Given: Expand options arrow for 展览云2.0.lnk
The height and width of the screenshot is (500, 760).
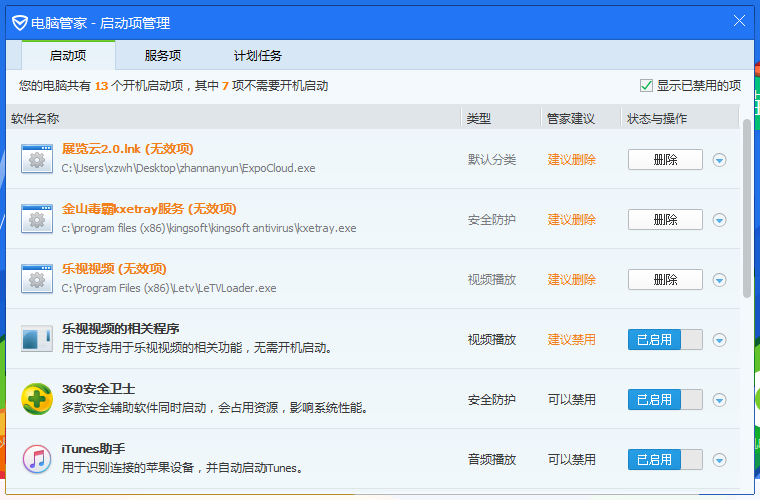Looking at the screenshot, I should click(719, 160).
